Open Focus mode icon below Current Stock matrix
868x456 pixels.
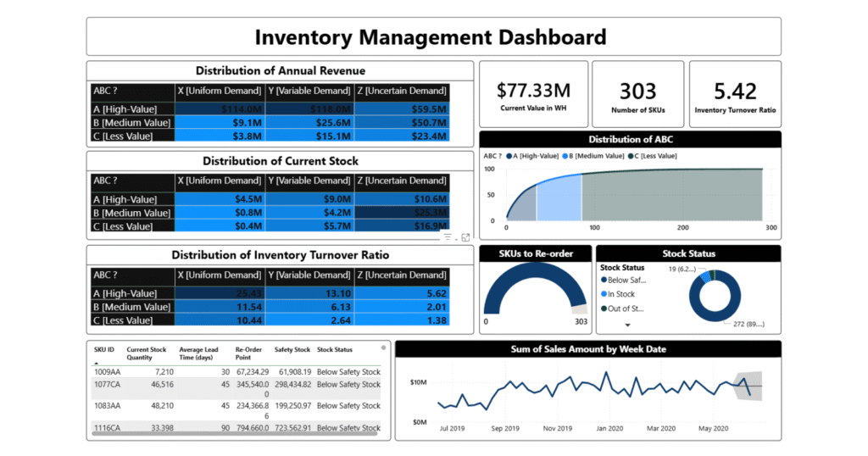point(465,238)
